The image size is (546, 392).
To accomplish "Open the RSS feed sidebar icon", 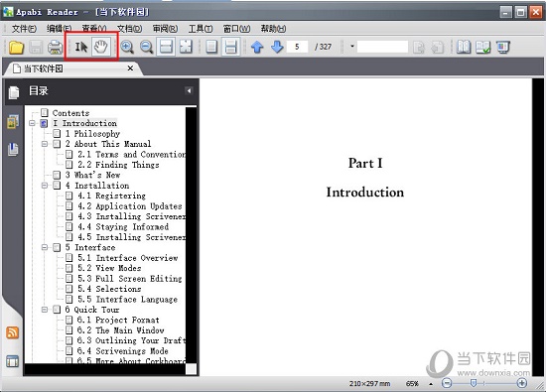I will tap(12, 332).
